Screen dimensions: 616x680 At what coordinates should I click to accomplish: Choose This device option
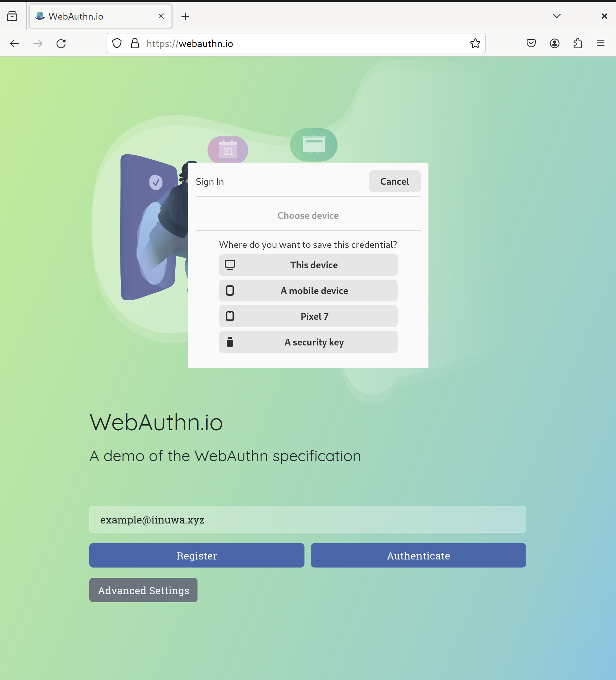point(308,265)
